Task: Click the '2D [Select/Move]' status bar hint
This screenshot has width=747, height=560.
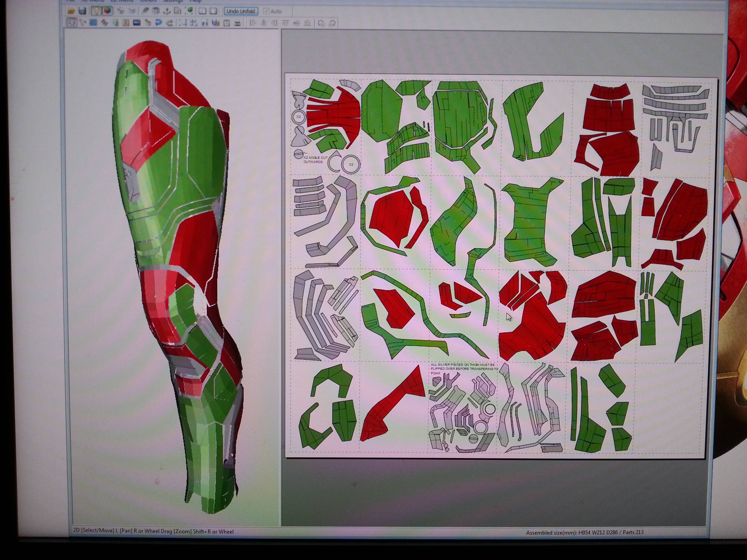Action: (x=153, y=531)
